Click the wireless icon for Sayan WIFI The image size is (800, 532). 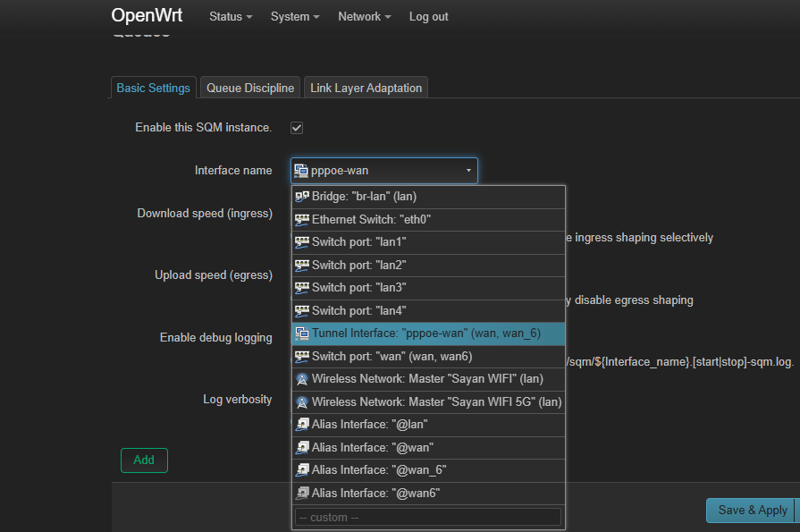pyautogui.click(x=302, y=379)
